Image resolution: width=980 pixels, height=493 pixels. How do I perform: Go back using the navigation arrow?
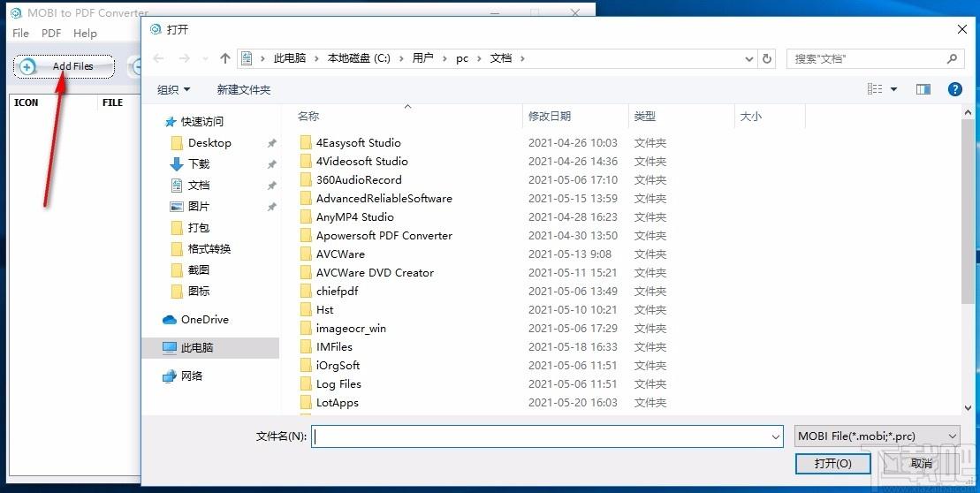[158, 58]
